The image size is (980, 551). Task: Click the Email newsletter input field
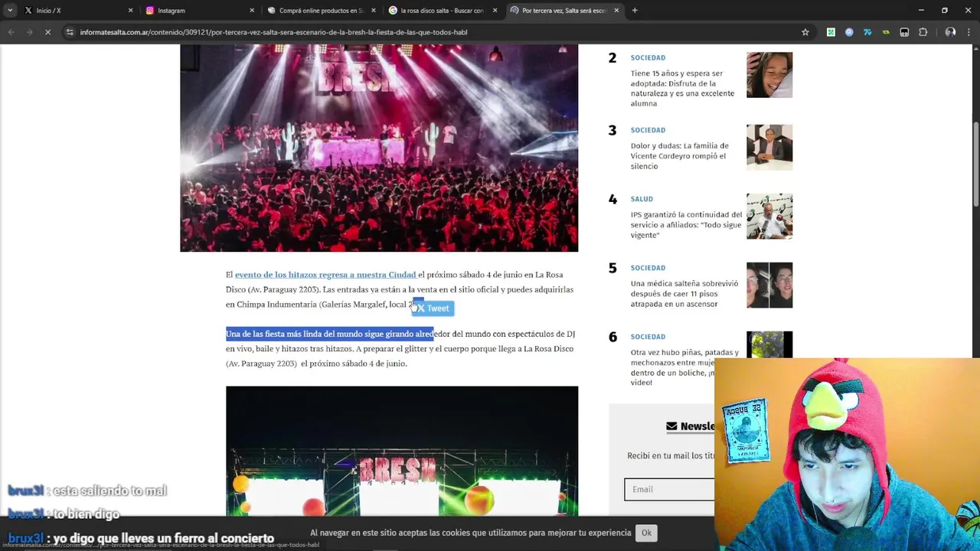[x=669, y=489]
